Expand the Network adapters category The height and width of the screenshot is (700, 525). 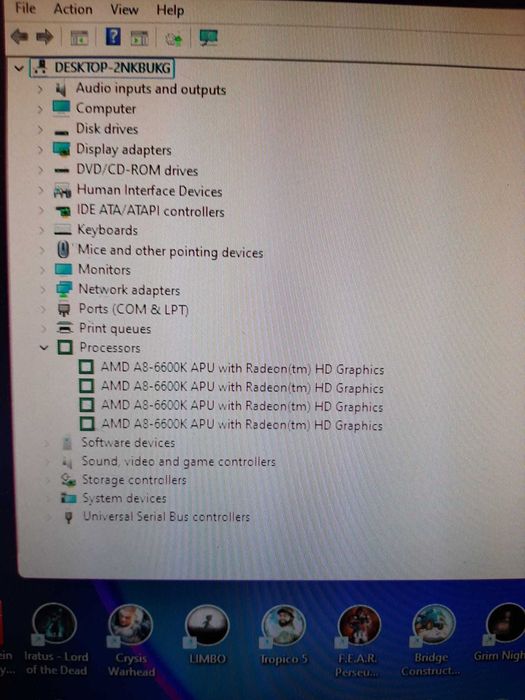tap(43, 289)
